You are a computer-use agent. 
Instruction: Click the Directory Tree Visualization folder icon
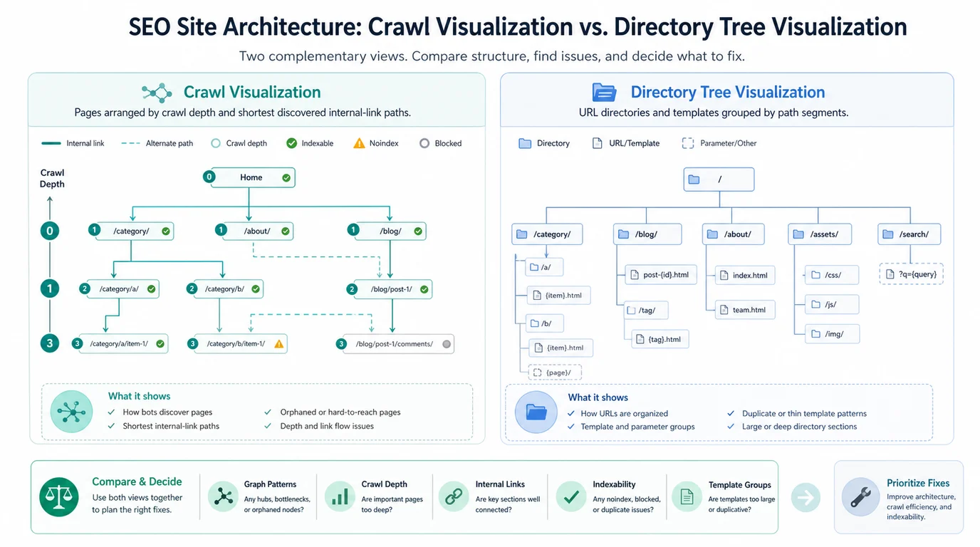[x=604, y=93]
